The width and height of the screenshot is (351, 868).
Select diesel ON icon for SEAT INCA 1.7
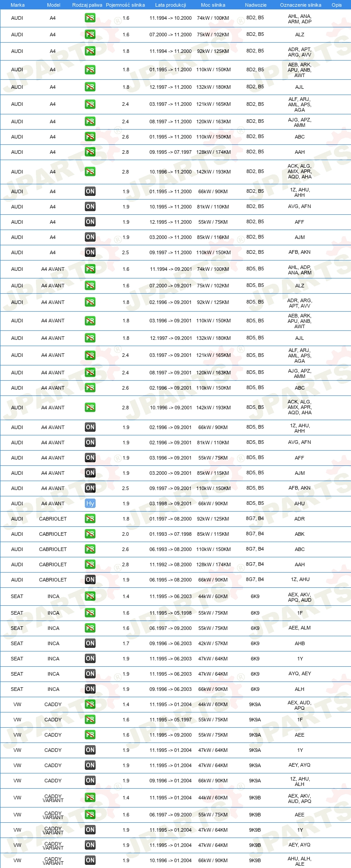pos(90,643)
